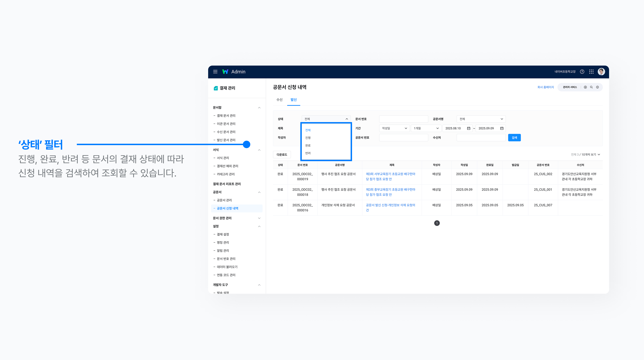
Task: Open the hamburger menu icon
Action: point(215,72)
